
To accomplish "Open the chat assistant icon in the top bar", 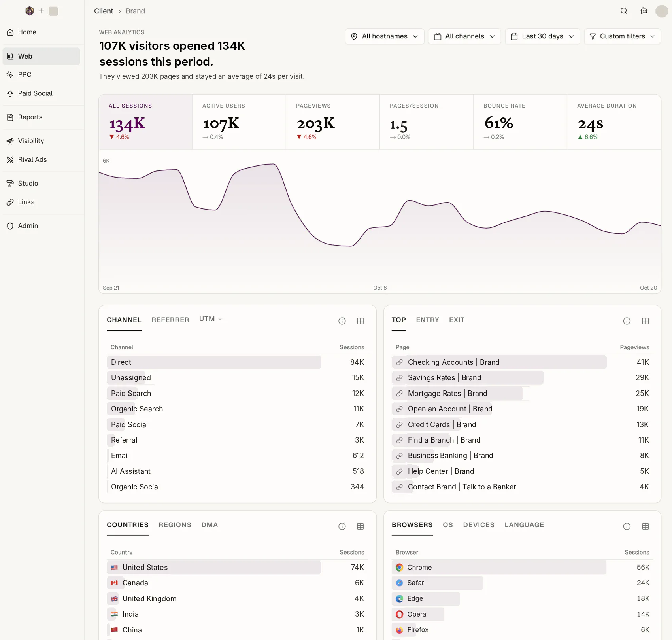I will click(x=644, y=11).
